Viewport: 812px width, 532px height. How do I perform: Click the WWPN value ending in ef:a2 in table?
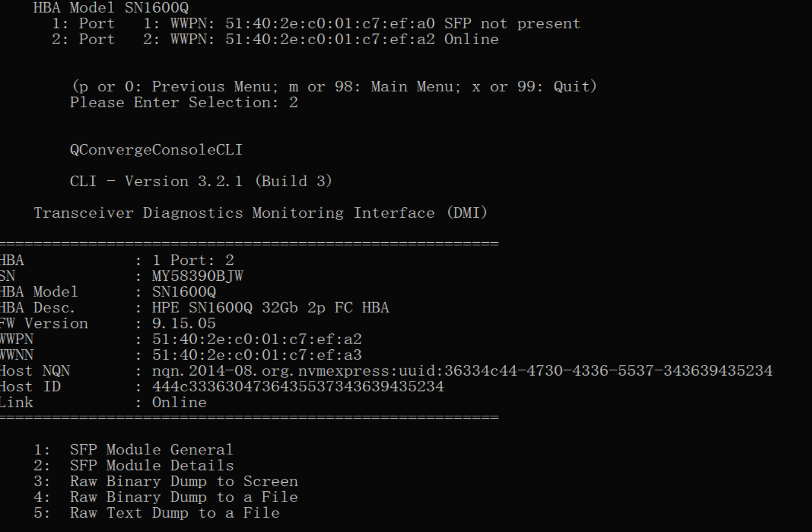[257, 339]
